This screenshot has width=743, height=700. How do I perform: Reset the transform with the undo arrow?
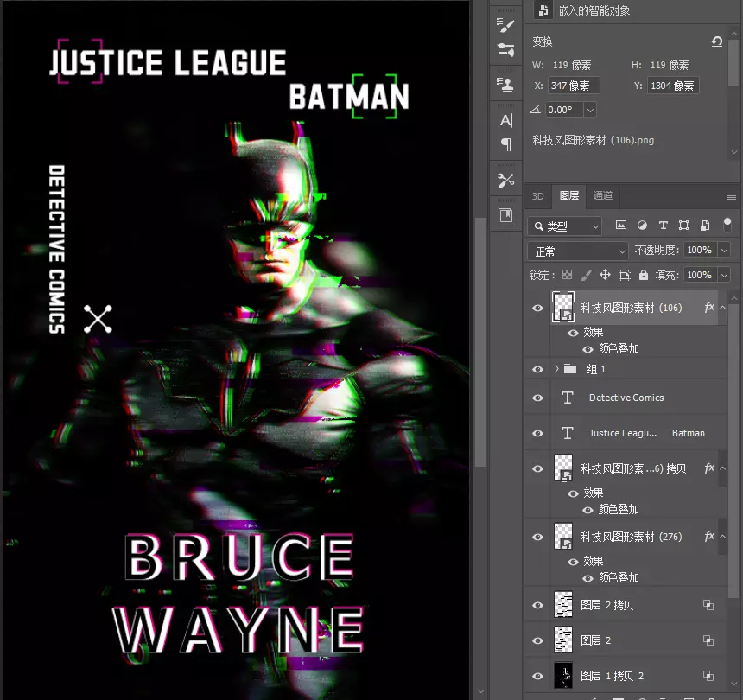tap(716, 41)
